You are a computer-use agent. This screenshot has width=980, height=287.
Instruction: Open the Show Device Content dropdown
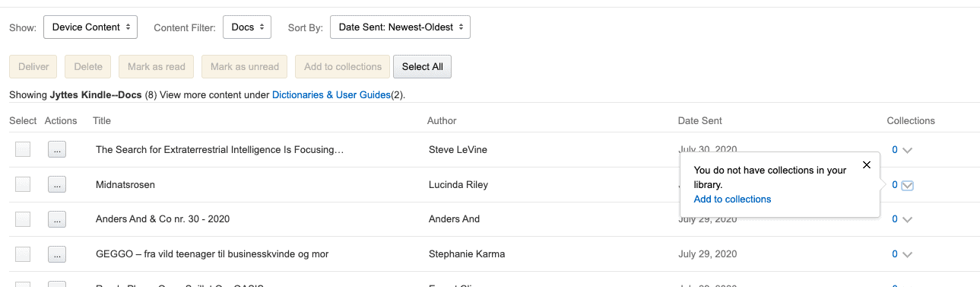pyautogui.click(x=90, y=27)
